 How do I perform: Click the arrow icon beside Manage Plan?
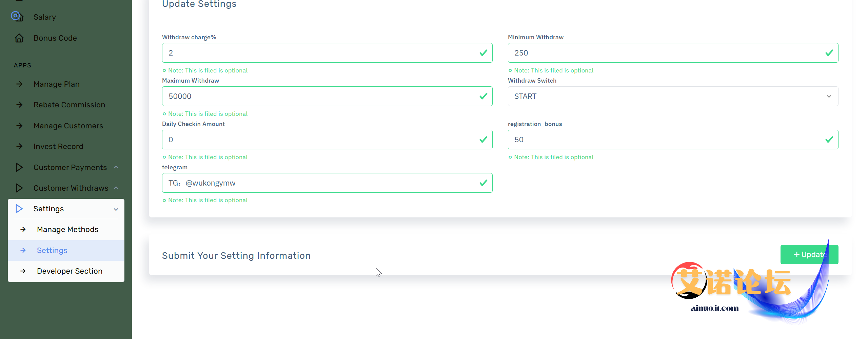19,84
